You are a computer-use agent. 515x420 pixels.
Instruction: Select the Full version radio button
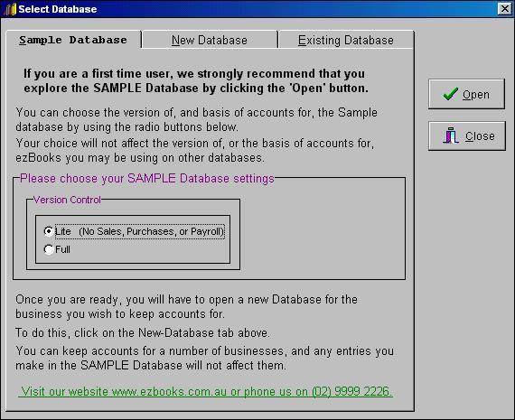(x=49, y=249)
